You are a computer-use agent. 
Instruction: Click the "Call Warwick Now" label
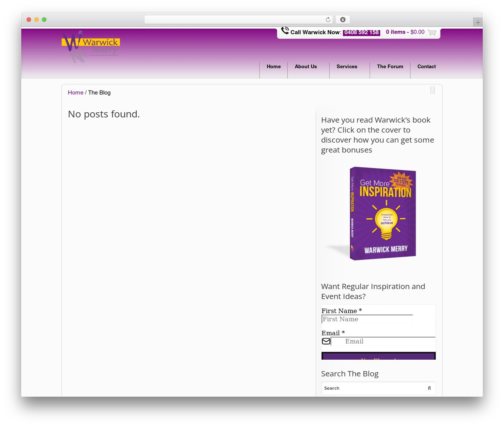(x=315, y=32)
